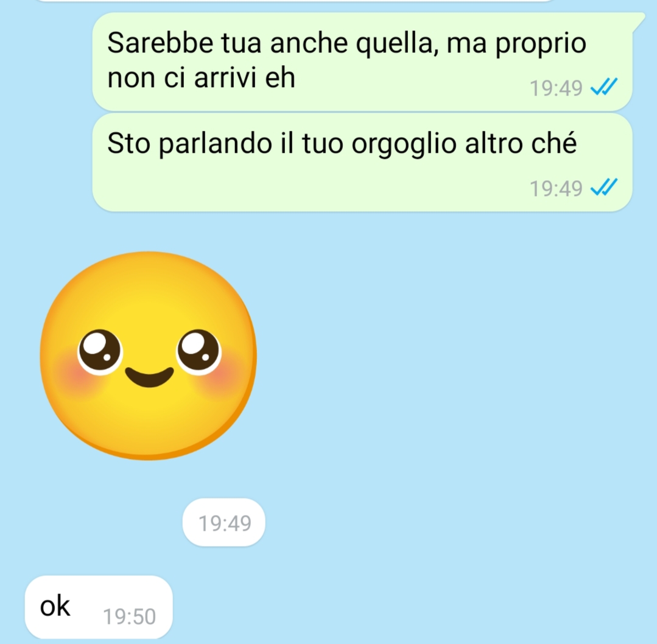The height and width of the screenshot is (644, 657).
Task: Select the 'Sto parlando il tuo orgoglio altro ché' message
Action: click(x=362, y=163)
